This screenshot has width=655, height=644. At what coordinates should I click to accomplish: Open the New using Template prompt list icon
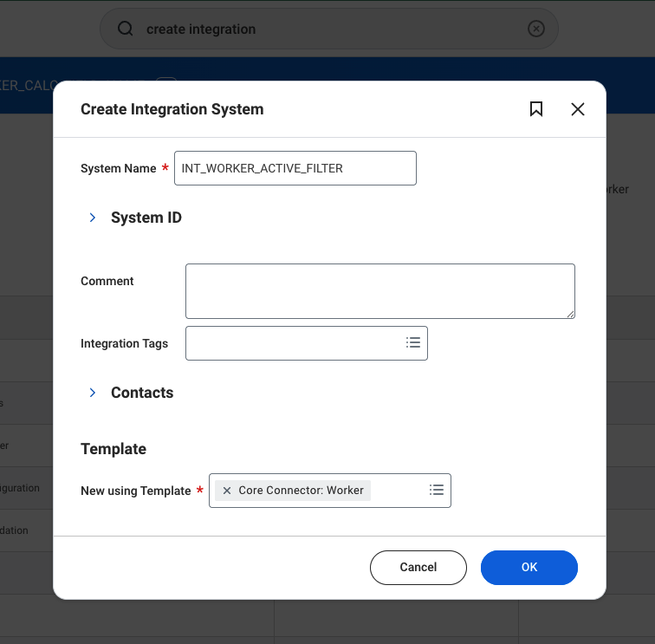437,490
